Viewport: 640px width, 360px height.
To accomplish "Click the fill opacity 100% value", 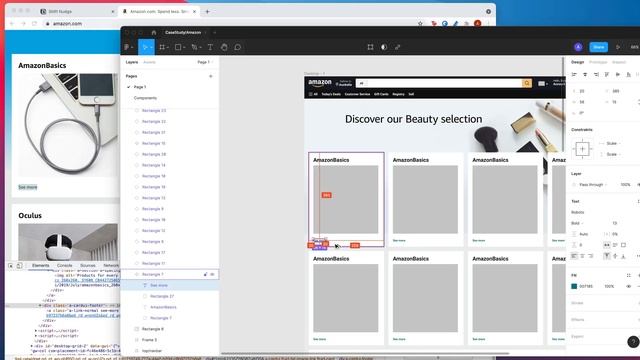I will tap(609, 287).
